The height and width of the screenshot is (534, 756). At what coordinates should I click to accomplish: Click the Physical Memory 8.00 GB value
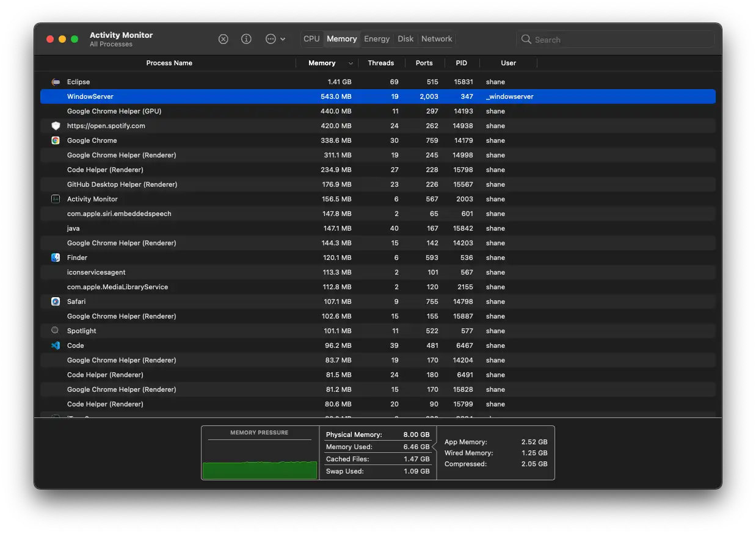coord(416,435)
